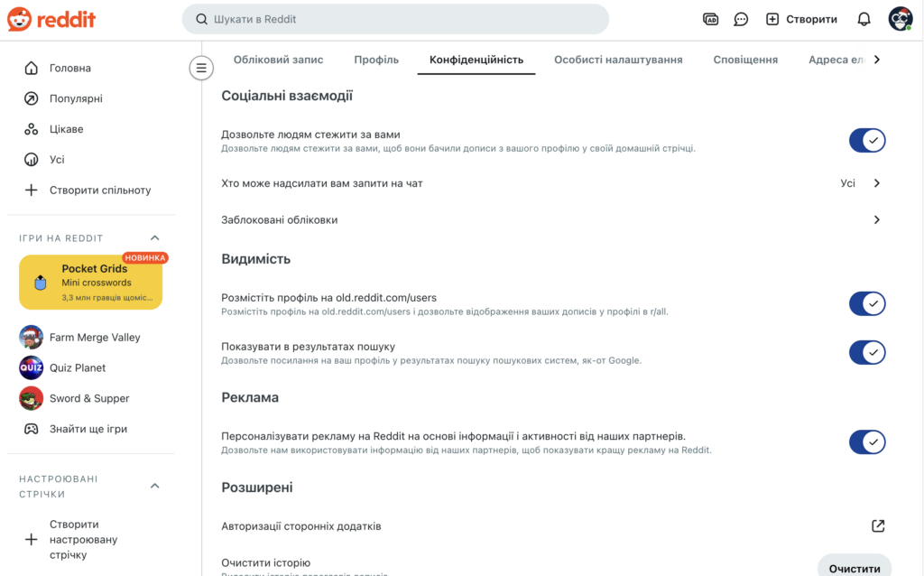Click your profile avatar
The image size is (924, 576).
[x=900, y=18]
